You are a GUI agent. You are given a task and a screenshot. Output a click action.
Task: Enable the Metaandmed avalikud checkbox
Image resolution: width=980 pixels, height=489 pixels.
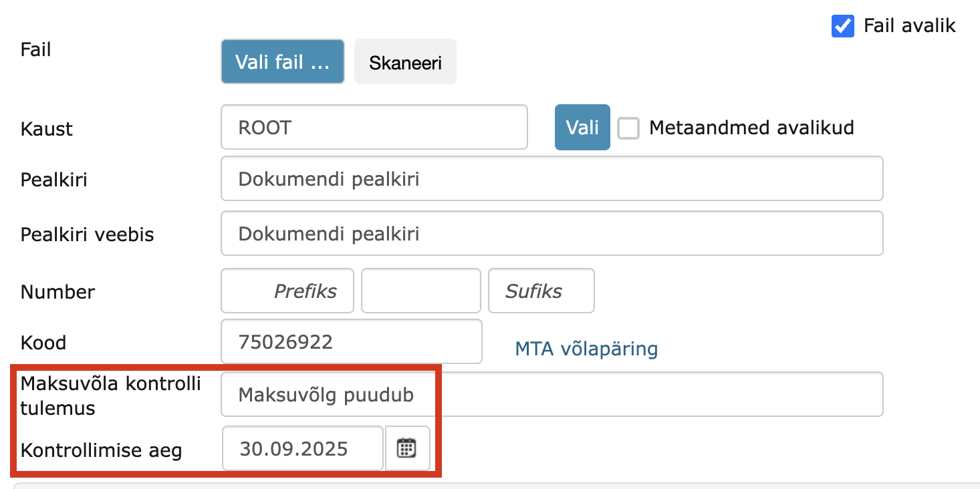tap(628, 128)
